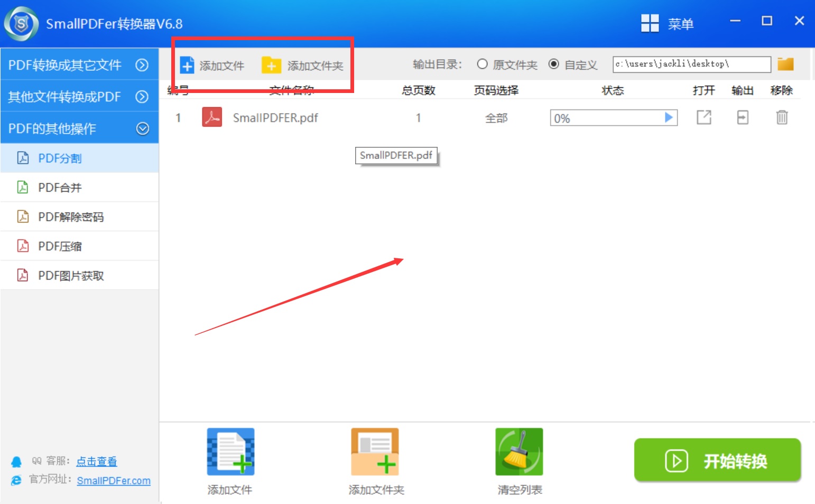Click the output icon for SmallPDFER.pdf

coord(743,117)
